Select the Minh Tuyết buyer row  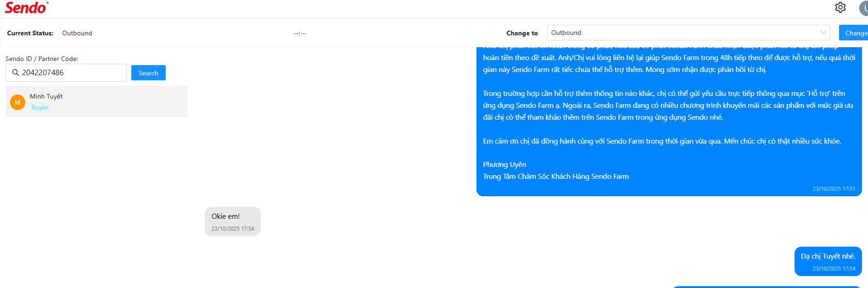pyautogui.click(x=96, y=101)
